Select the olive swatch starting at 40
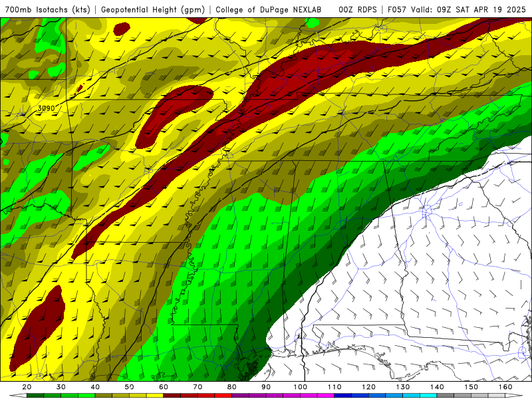 click(x=104, y=395)
